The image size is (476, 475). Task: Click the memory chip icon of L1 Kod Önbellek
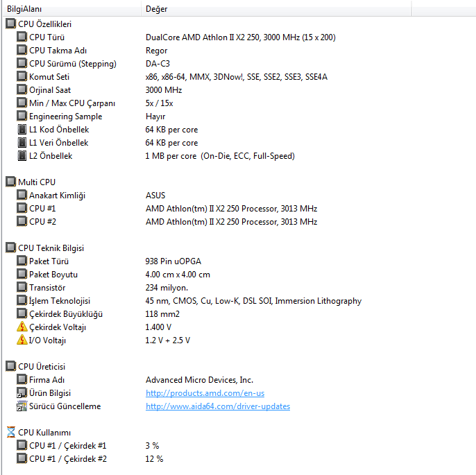pos(22,129)
